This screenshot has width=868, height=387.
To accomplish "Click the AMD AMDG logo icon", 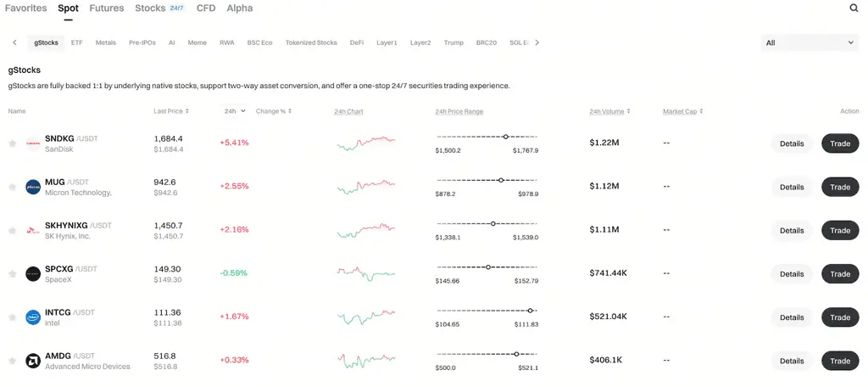I will [33, 361].
